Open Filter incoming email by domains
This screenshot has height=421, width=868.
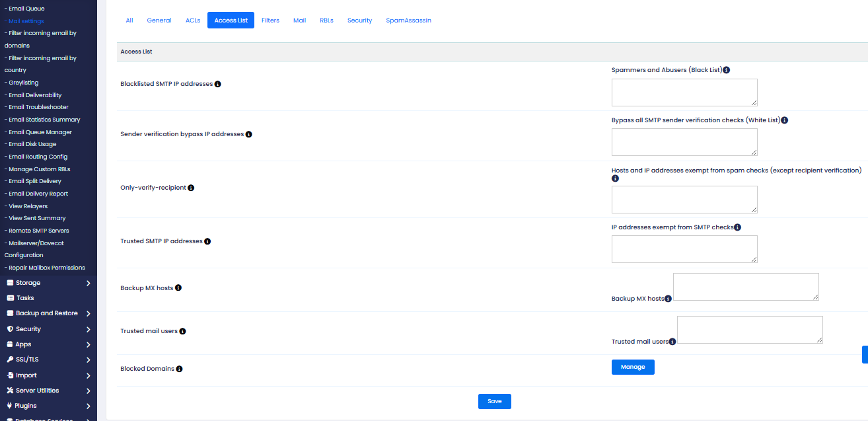(40, 39)
